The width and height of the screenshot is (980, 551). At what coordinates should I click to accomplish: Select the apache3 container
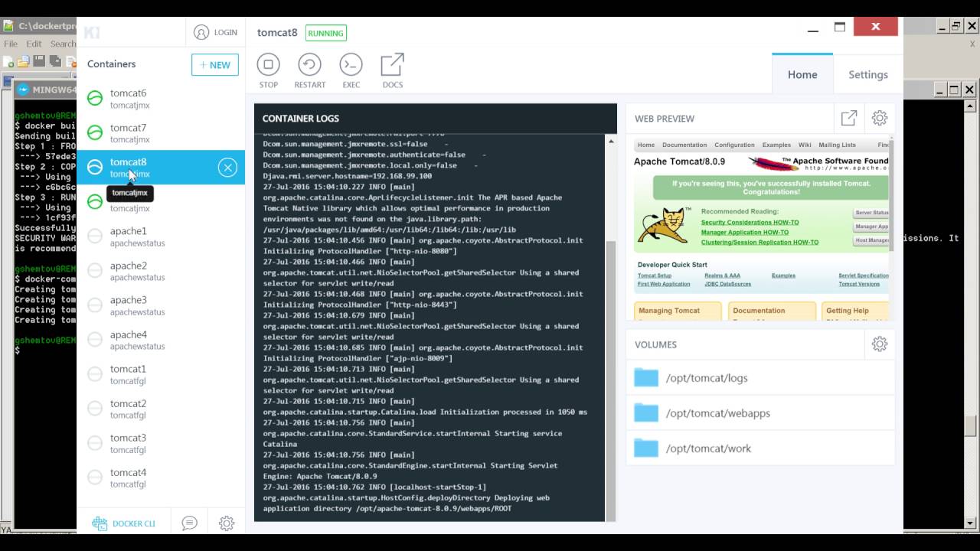pos(161,305)
